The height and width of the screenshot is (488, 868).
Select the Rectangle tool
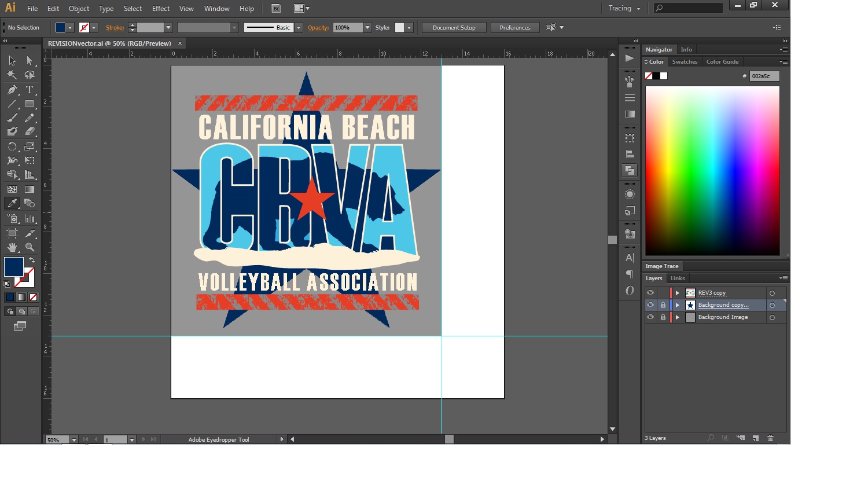(x=30, y=104)
